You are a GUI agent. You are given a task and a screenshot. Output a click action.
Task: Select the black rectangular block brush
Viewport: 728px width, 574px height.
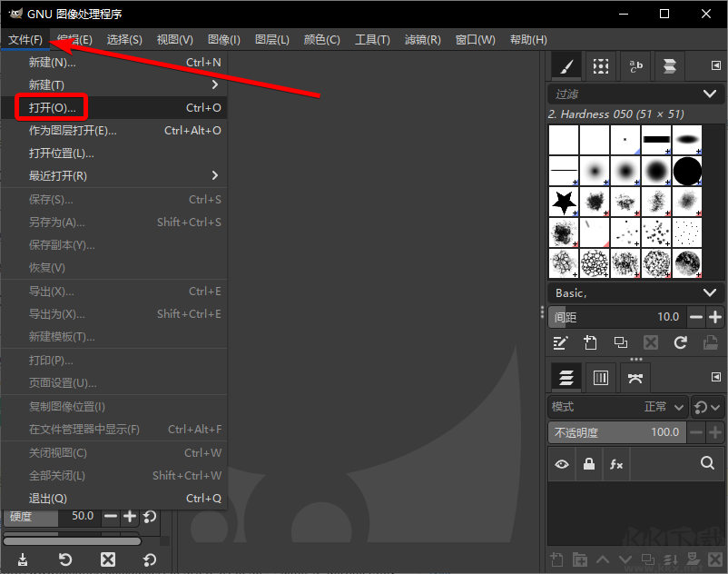656,140
